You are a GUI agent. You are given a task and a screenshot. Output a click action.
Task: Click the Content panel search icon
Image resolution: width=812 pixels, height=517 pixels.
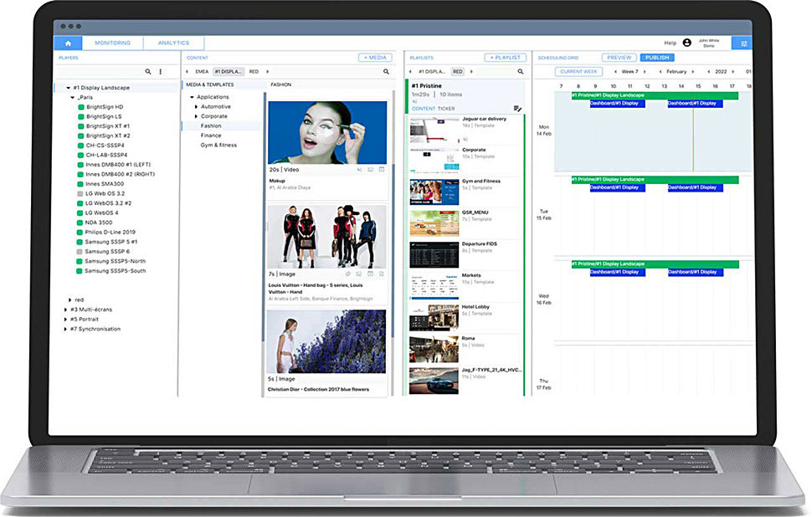coord(386,72)
